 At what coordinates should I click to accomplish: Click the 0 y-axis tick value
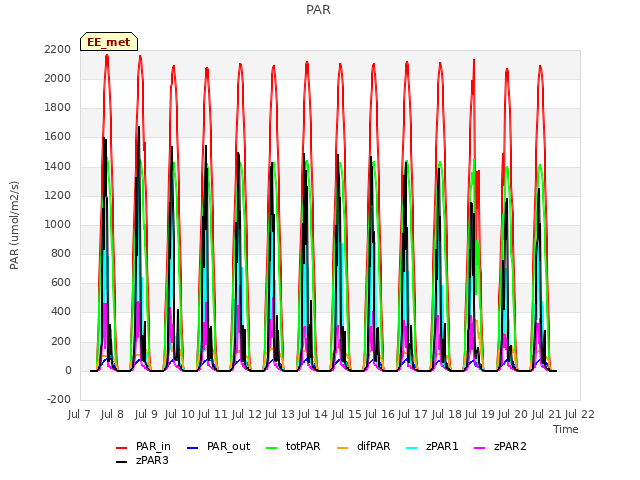68,371
